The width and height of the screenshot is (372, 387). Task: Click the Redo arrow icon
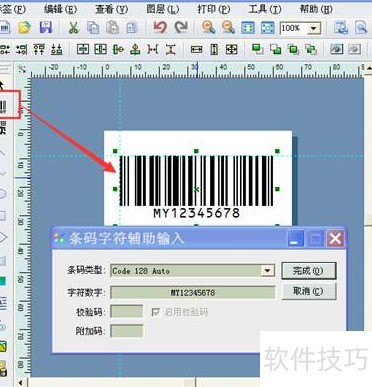(181, 27)
